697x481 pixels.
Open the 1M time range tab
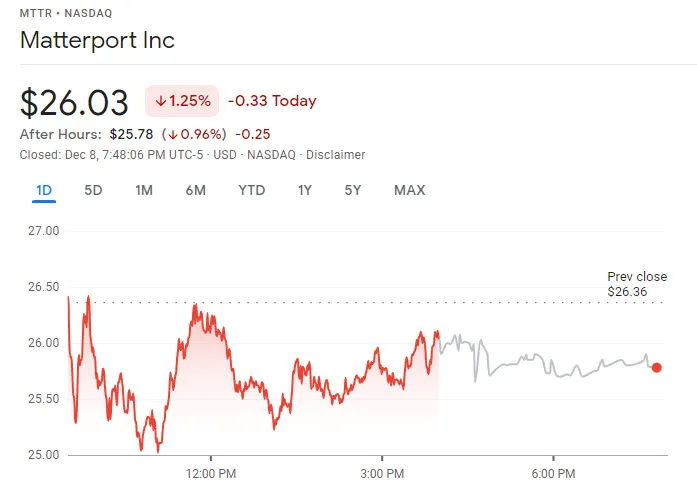[144, 190]
